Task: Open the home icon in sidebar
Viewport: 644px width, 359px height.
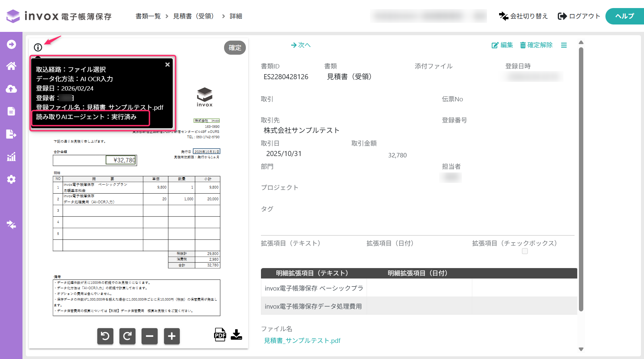Action: pyautogui.click(x=11, y=66)
